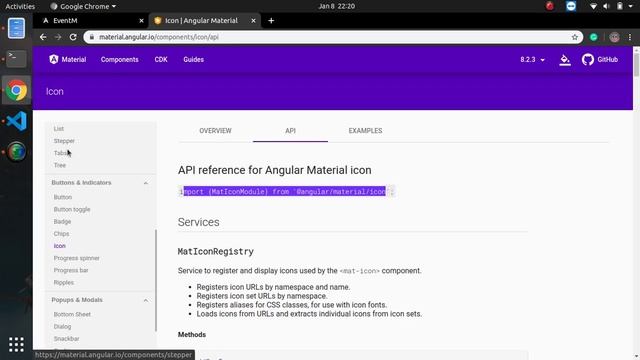Image resolution: width=640 pixels, height=360 pixels.
Task: Go to Stepper in the sidebar
Action: [64, 141]
